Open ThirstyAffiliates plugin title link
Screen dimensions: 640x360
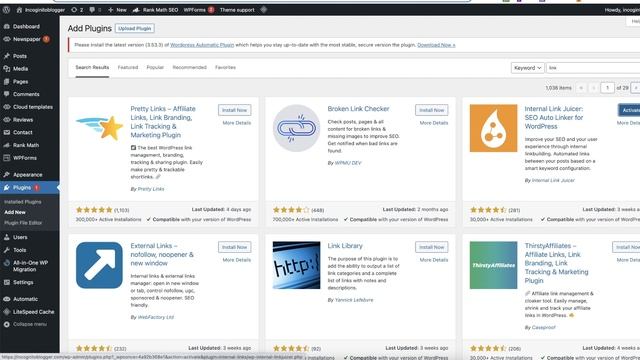(x=556, y=263)
